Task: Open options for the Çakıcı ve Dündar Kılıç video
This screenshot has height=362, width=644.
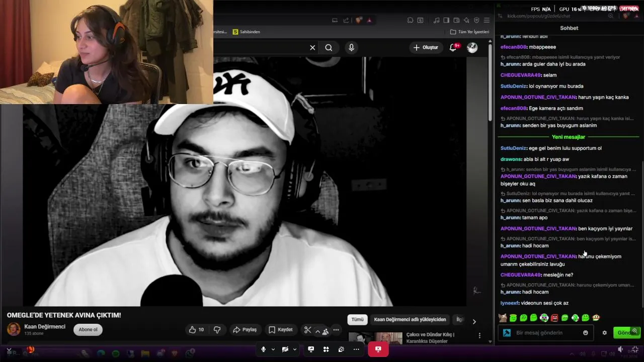Action: [479, 336]
